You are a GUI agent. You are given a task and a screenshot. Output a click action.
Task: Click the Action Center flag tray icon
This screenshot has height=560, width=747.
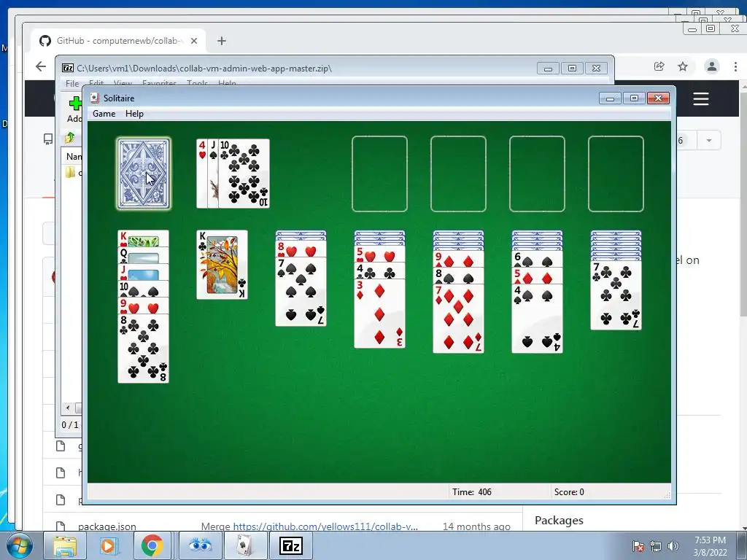[x=638, y=546]
